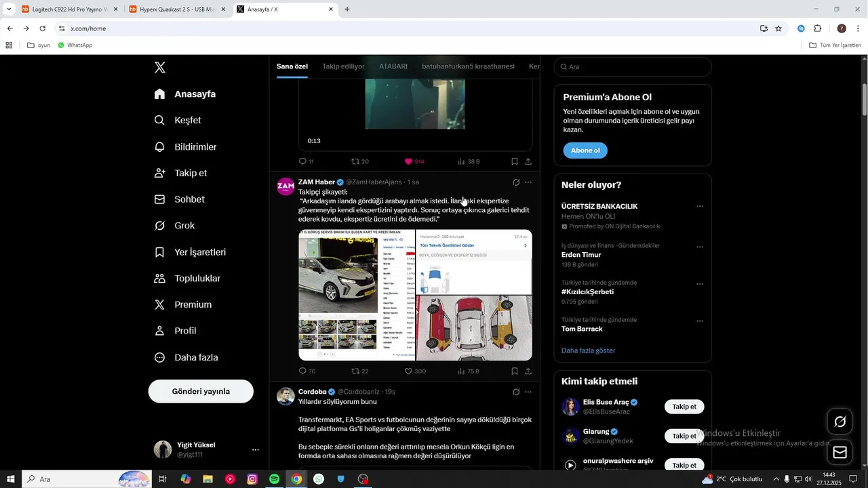
Task: Open Profil page
Action: point(176,331)
